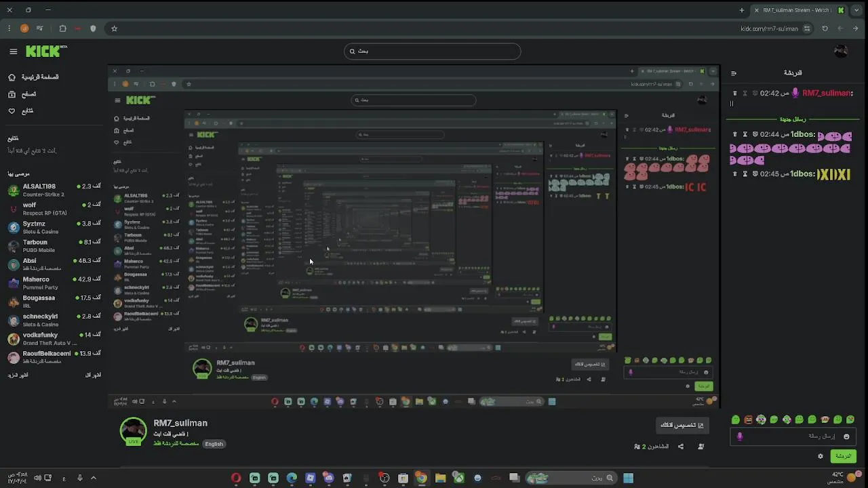Click the RM7_suliman live avatar below player

point(134,432)
